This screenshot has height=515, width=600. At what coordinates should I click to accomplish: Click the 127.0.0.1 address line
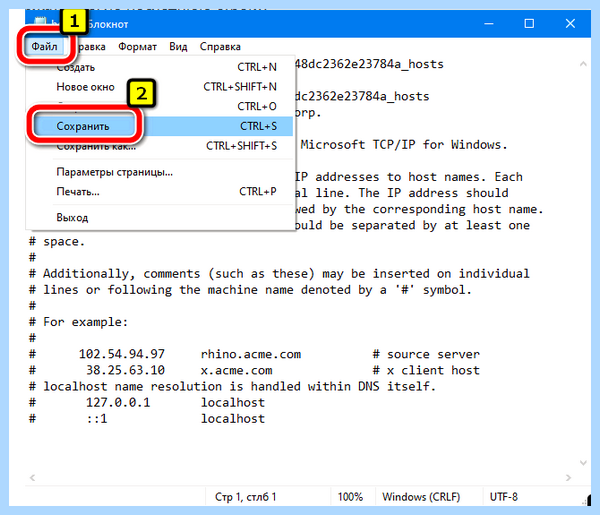point(147,403)
